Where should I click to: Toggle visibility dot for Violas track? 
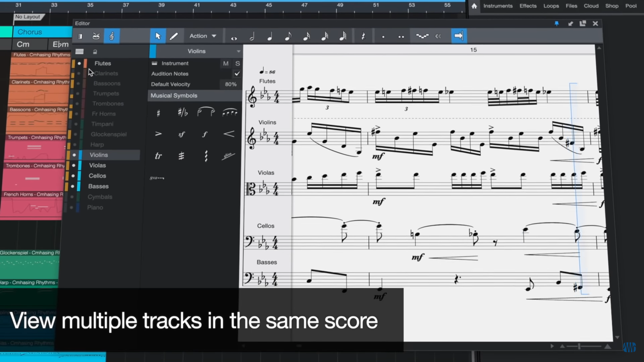[73, 165]
